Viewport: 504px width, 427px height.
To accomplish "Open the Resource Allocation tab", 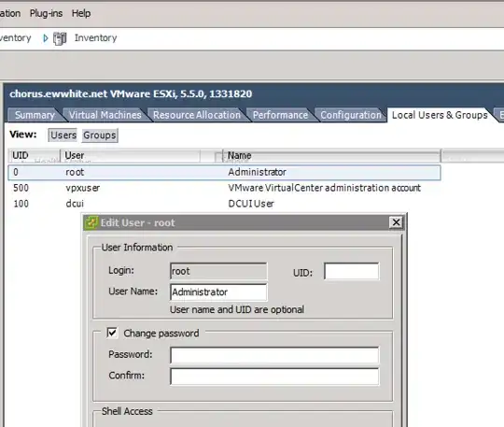I will tap(196, 115).
